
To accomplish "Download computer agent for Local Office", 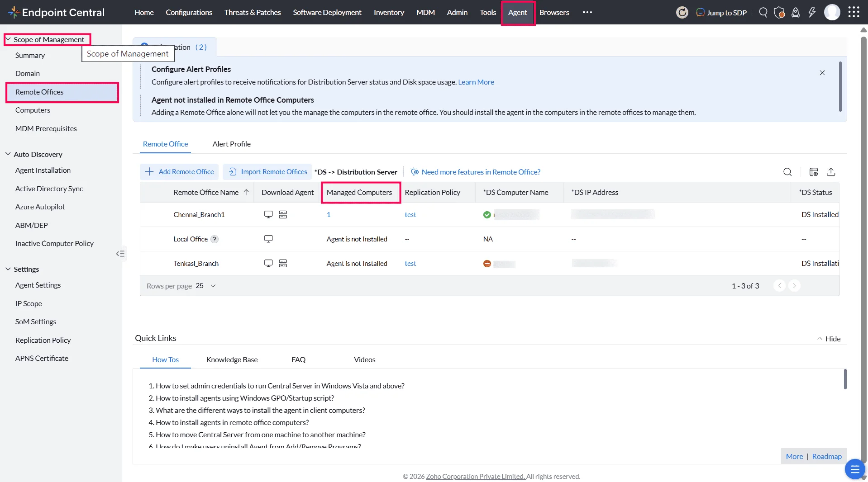I will pos(268,239).
